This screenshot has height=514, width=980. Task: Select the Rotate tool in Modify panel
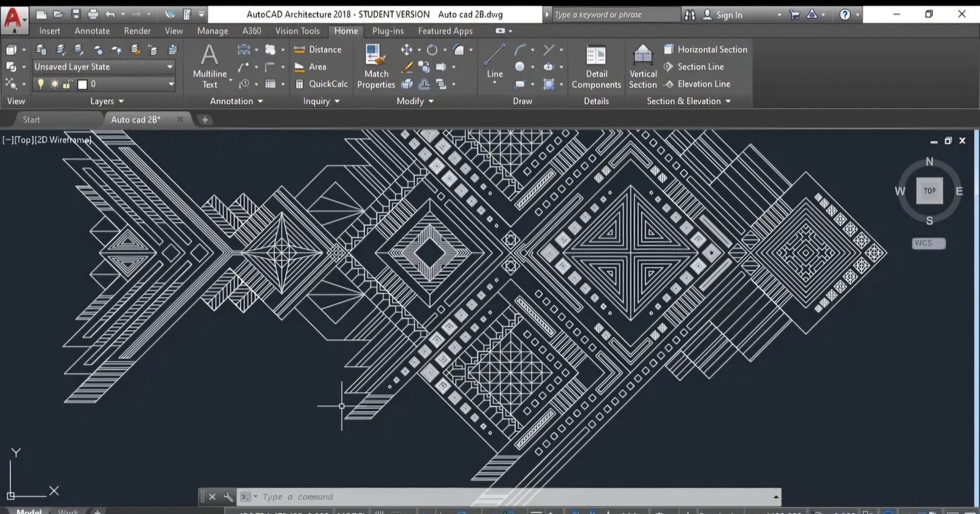pos(432,50)
